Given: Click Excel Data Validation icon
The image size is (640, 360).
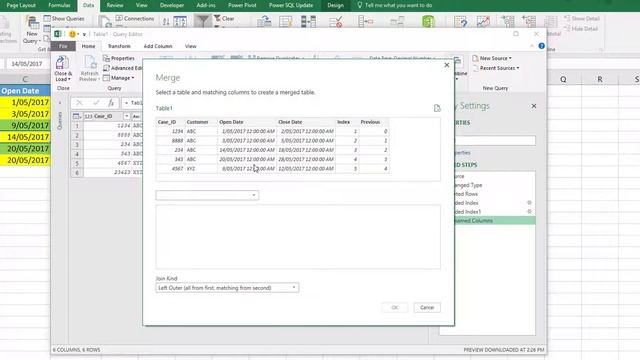Looking at the screenshot, I should 336,21.
